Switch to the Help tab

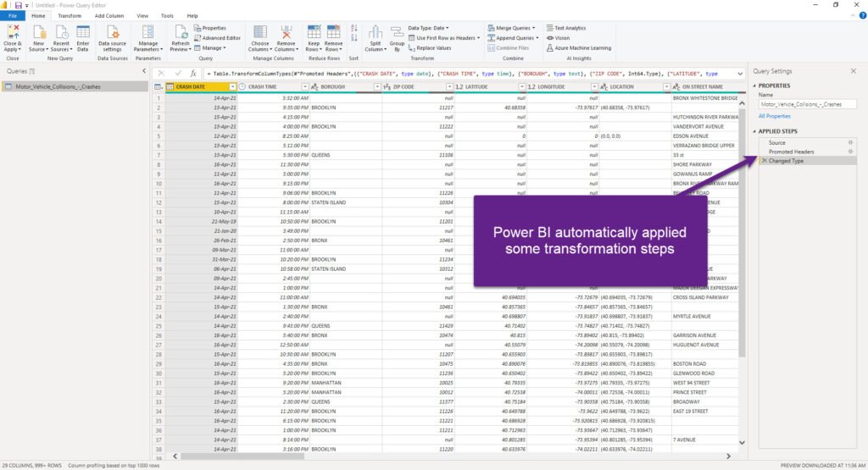click(x=192, y=16)
